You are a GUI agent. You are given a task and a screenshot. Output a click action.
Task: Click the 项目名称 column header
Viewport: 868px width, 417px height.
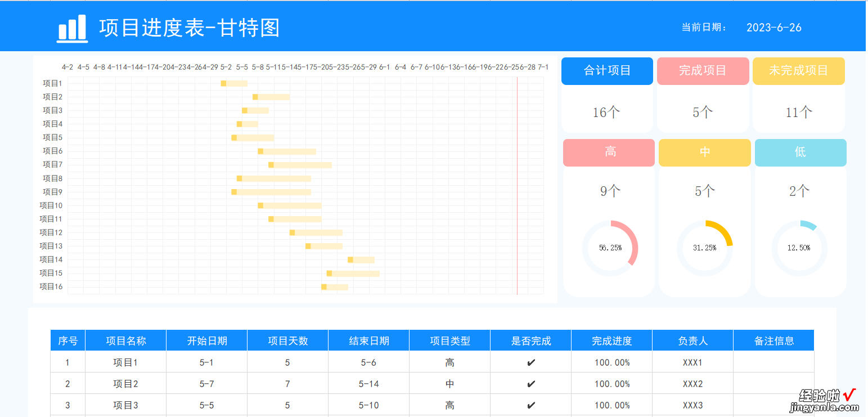(x=126, y=340)
